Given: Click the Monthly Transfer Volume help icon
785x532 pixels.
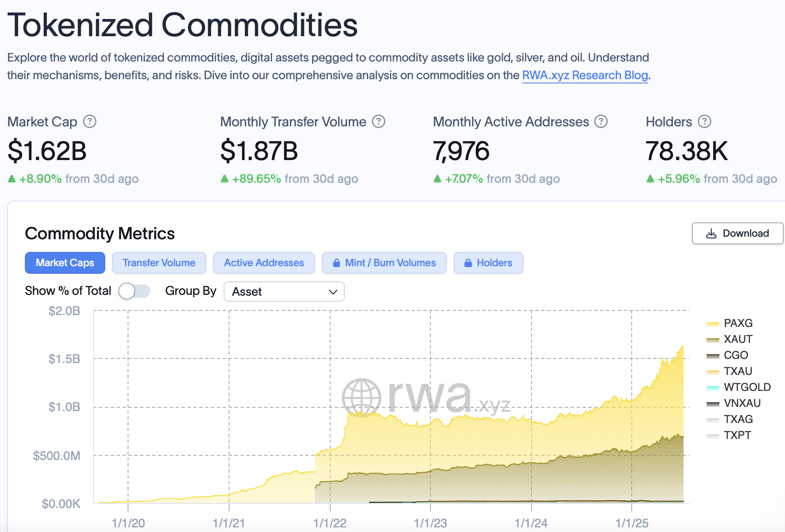Looking at the screenshot, I should pyautogui.click(x=379, y=122).
